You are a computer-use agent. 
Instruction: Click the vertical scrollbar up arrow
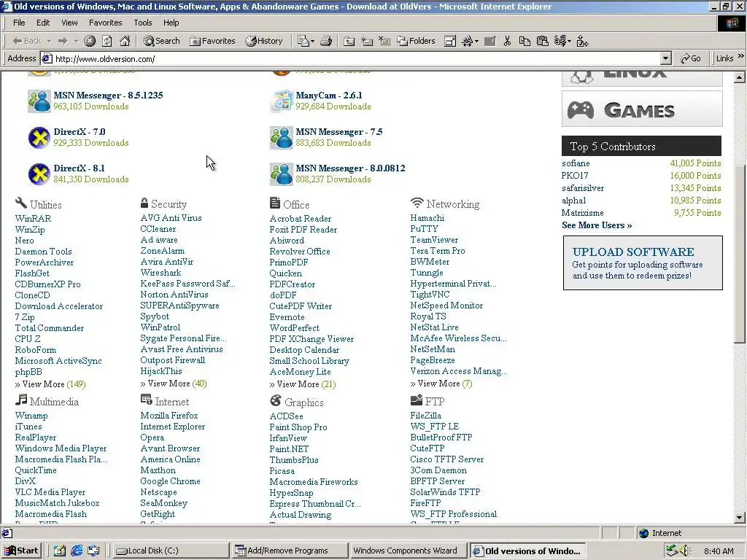pos(740,77)
